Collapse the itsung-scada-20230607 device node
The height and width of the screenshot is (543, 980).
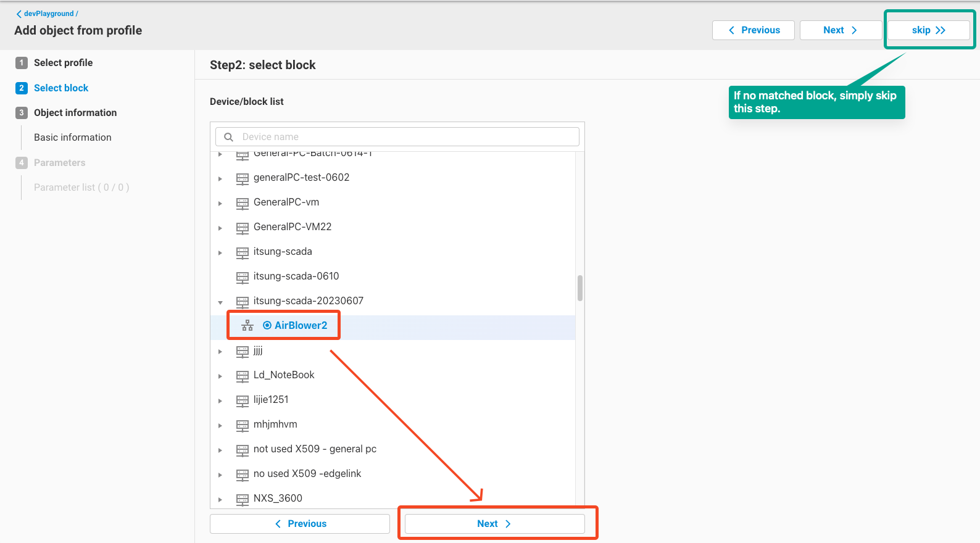220,302
